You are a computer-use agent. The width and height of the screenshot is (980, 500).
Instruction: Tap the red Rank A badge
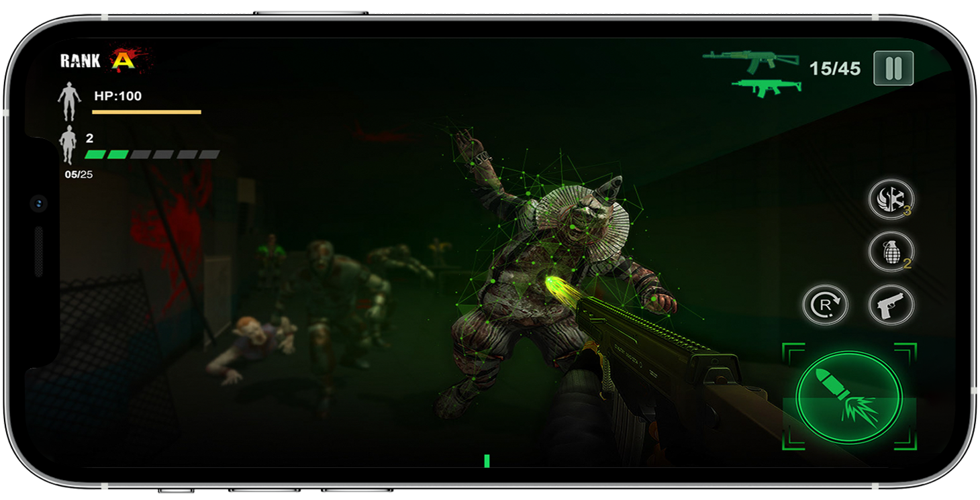tap(124, 60)
